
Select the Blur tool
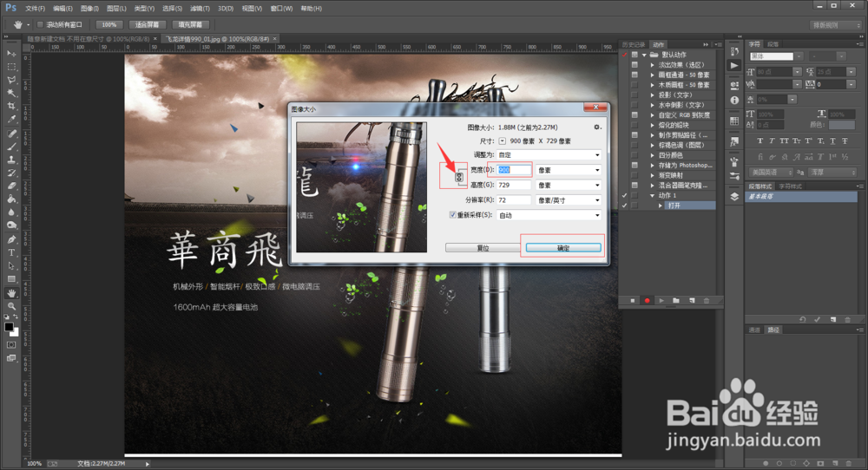[x=11, y=212]
